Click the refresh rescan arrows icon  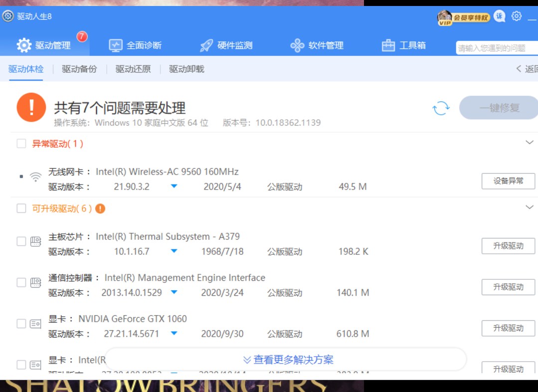(x=441, y=108)
